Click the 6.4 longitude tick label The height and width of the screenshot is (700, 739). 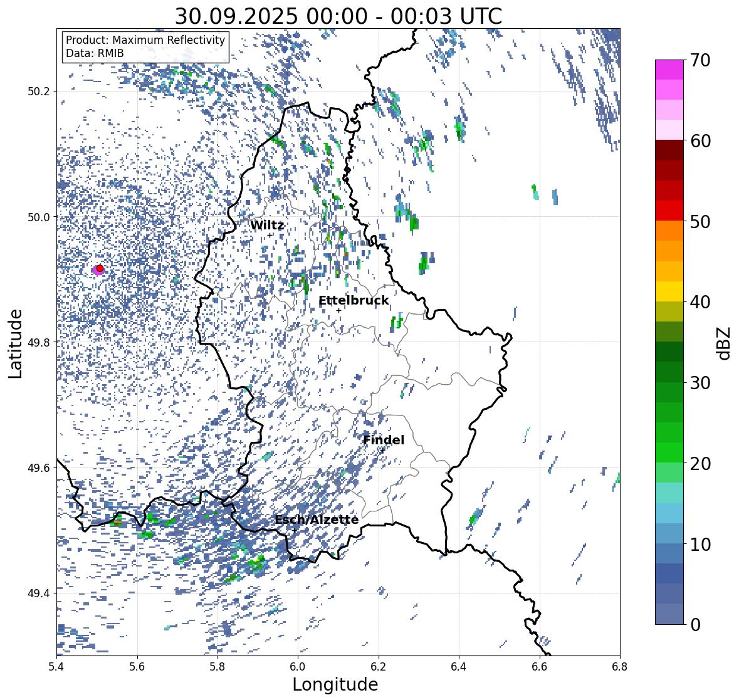(x=459, y=667)
